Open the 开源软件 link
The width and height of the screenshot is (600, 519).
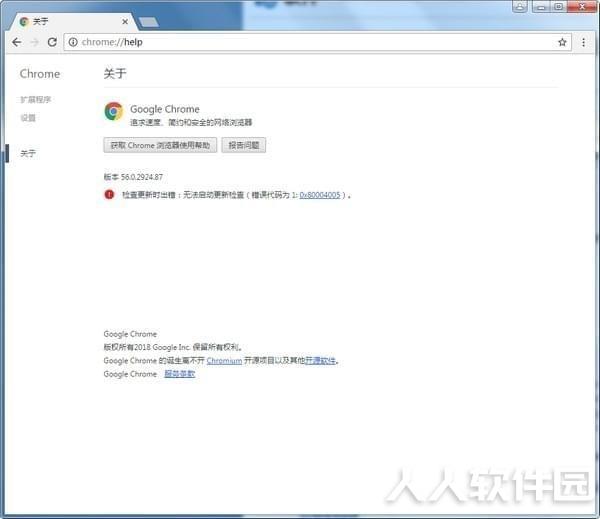click(320, 360)
